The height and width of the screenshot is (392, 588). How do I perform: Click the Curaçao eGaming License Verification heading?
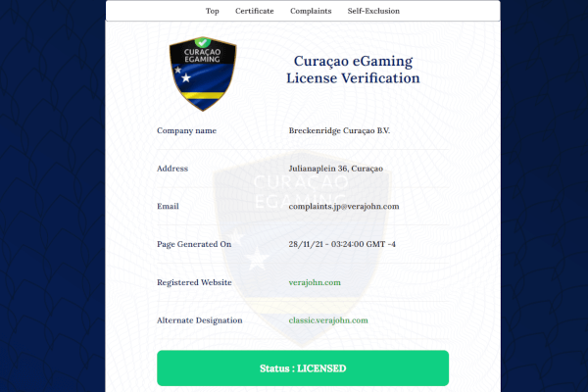click(x=353, y=70)
